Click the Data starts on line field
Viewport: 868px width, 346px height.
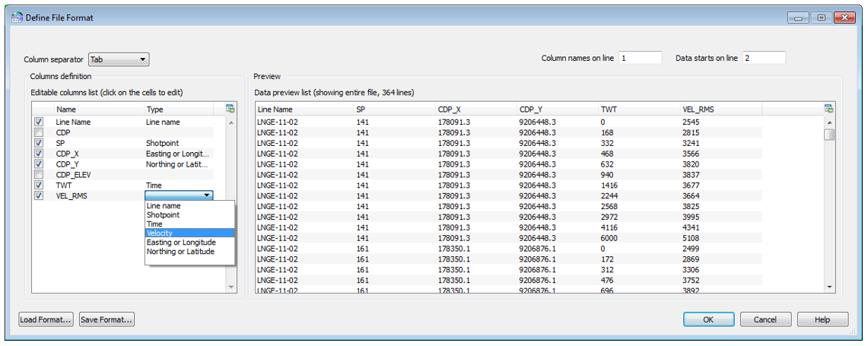(763, 58)
